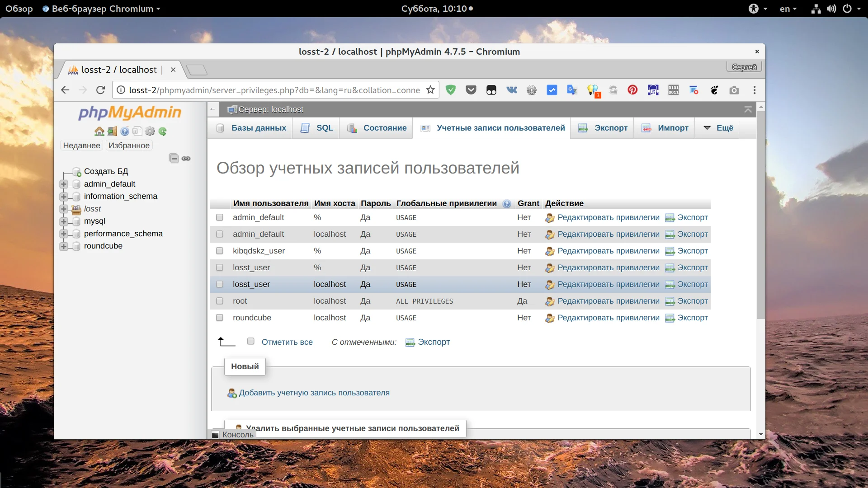
Task: Expand the mysql database tree node
Action: click(64, 221)
